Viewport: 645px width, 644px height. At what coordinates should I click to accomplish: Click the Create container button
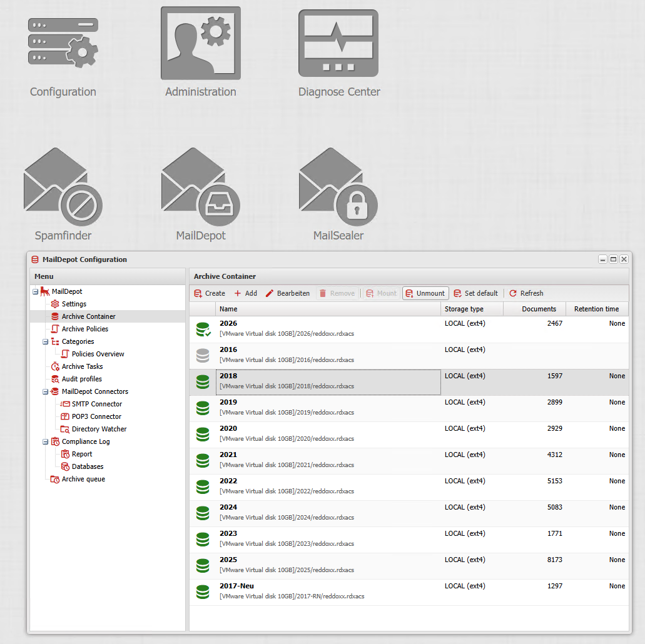[x=210, y=293]
